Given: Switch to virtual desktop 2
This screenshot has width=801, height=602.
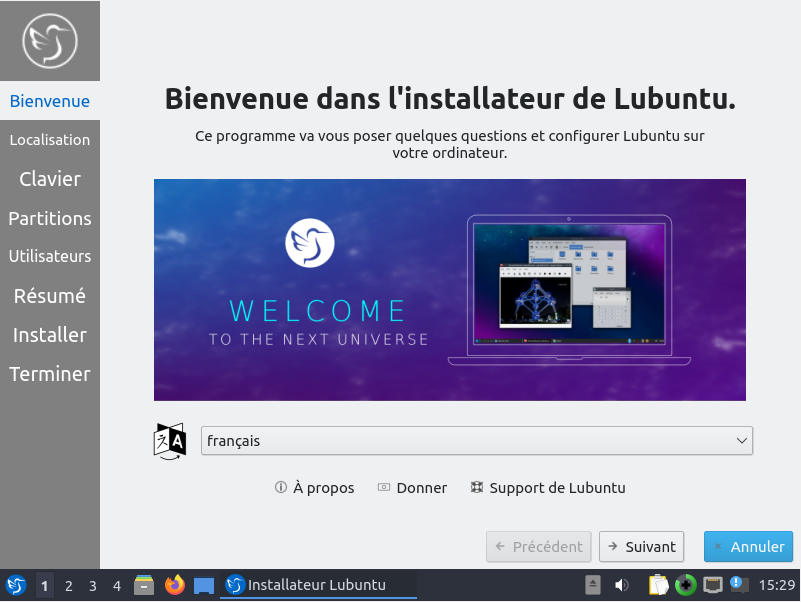Looking at the screenshot, I should 68,586.
